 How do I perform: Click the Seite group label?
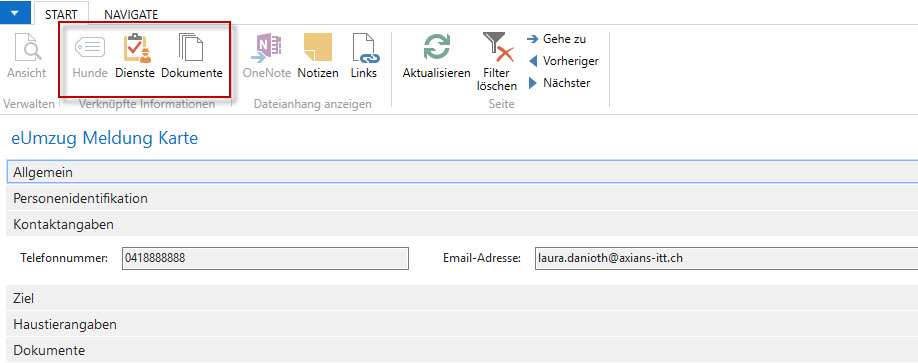501,104
